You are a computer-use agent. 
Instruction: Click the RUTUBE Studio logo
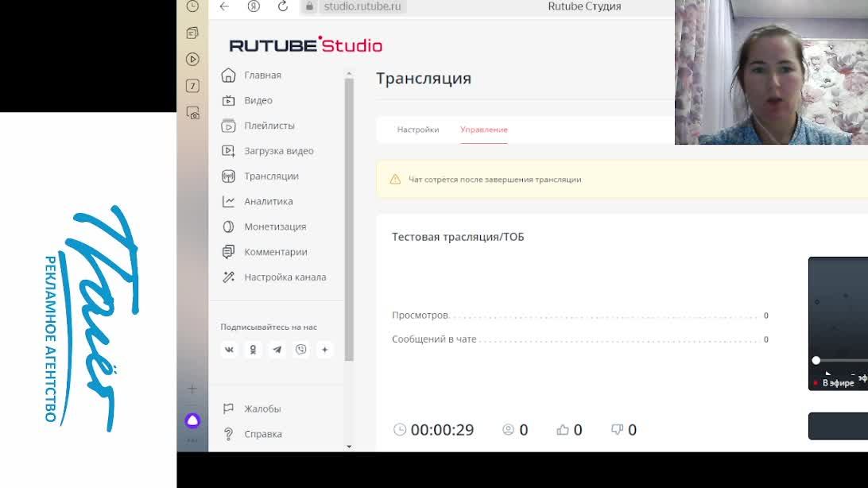305,45
